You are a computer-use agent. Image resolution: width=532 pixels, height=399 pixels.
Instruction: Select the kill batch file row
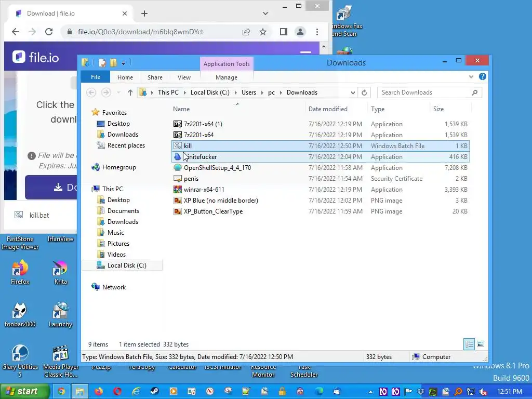(320, 146)
